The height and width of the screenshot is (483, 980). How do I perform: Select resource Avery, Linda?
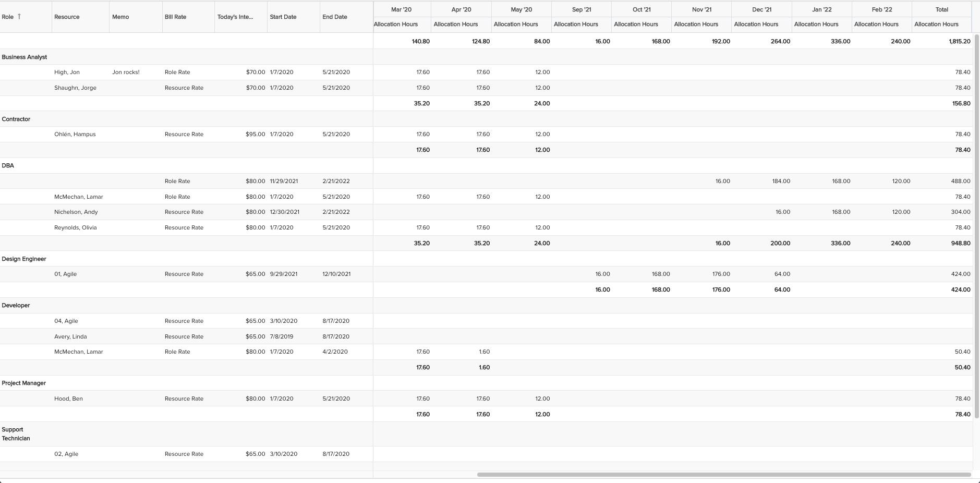(x=70, y=336)
